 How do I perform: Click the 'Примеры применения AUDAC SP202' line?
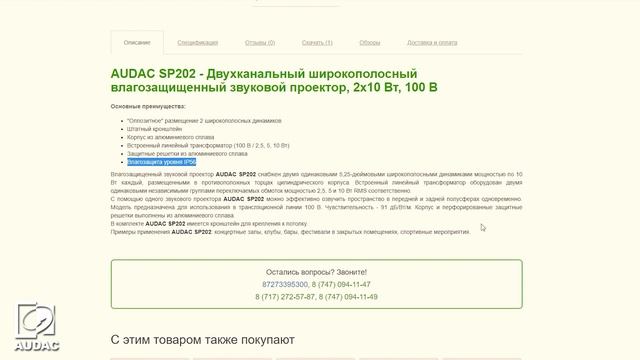[291, 232]
